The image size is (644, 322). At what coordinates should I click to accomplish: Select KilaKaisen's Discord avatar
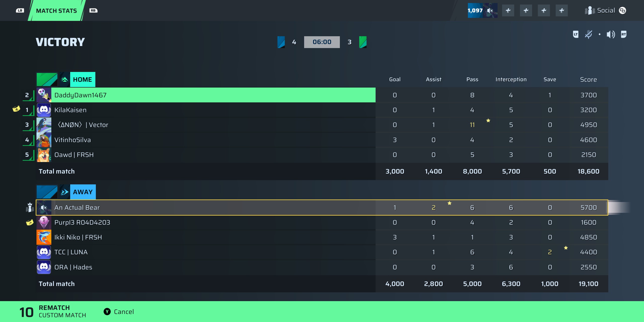[x=44, y=110]
